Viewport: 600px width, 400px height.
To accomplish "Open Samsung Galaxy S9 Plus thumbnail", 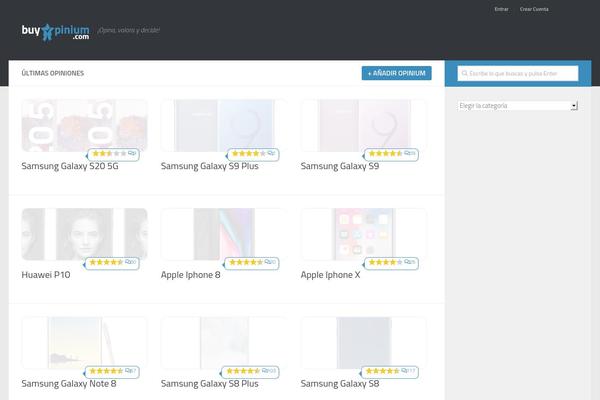I will click(224, 126).
